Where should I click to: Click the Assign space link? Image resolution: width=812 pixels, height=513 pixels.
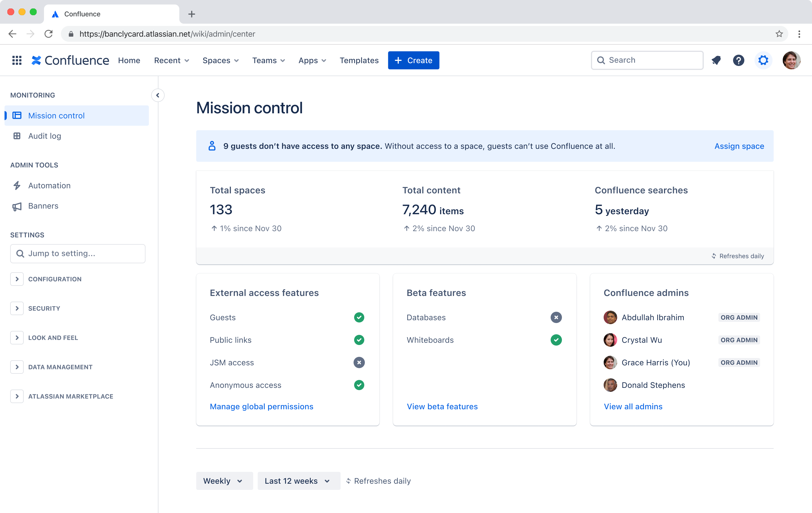[x=739, y=146]
